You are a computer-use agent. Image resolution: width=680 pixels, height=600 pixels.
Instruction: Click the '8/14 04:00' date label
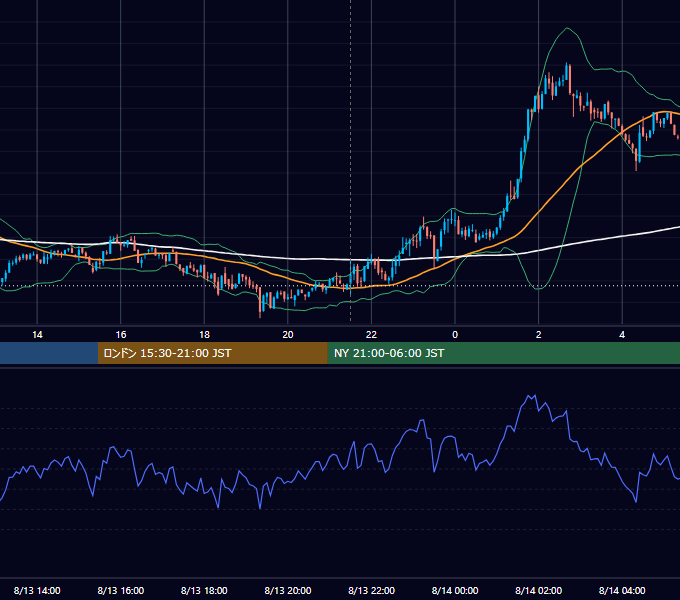[x=622, y=590]
